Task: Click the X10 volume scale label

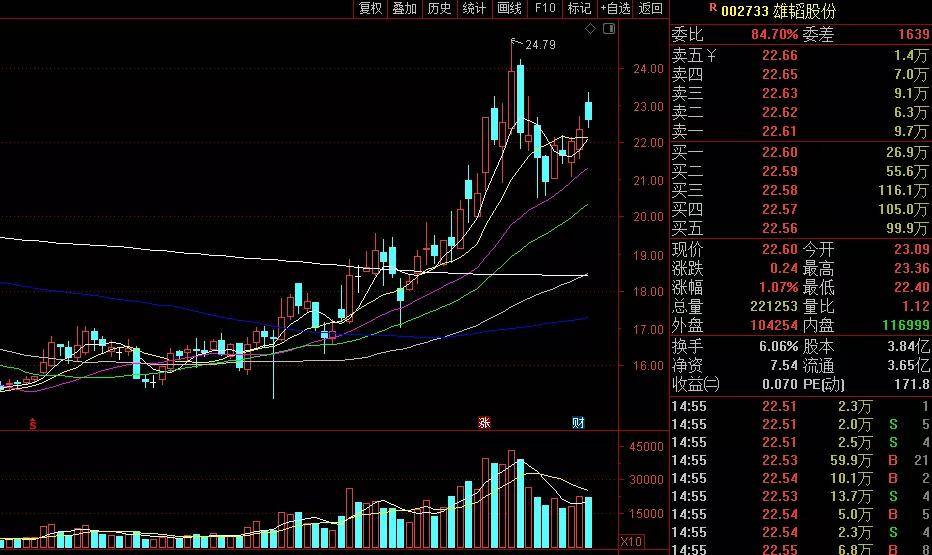Action: coord(631,541)
